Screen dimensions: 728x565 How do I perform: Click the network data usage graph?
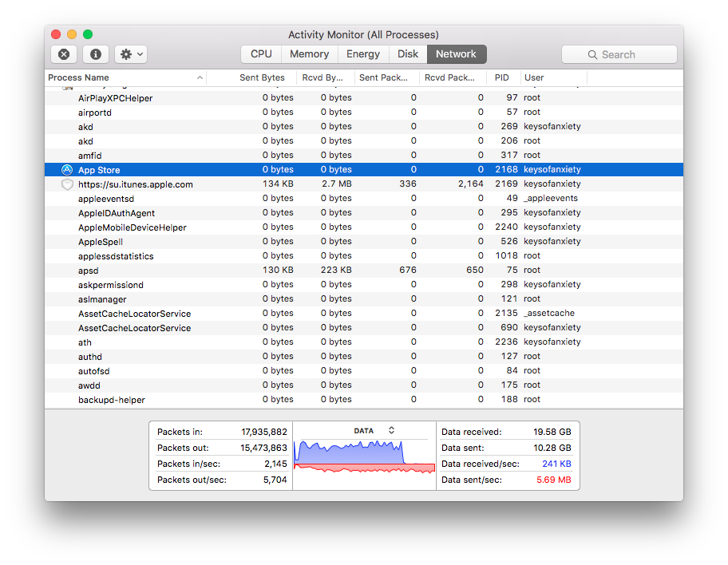point(365,457)
